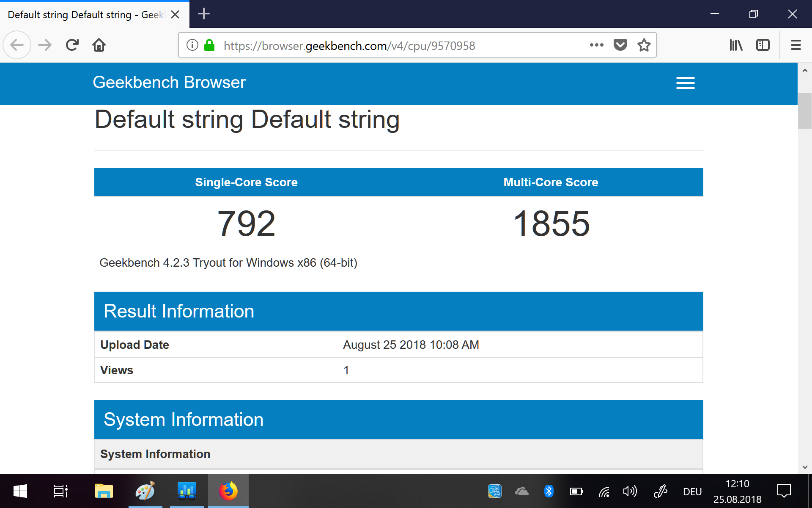812x508 pixels.
Task: Click the forward navigation arrow
Action: pyautogui.click(x=45, y=45)
